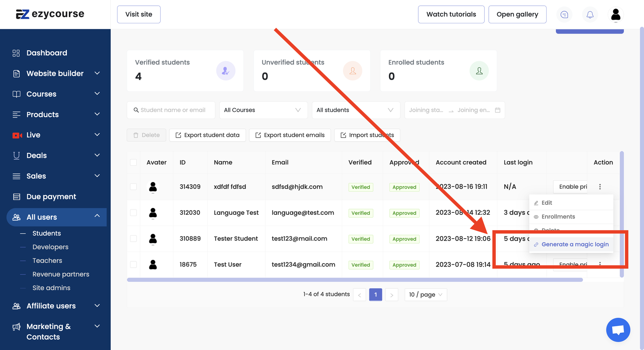Click three-dot action menu for xdfdf fdfsd
Image resolution: width=644 pixels, height=350 pixels.
coord(600,187)
